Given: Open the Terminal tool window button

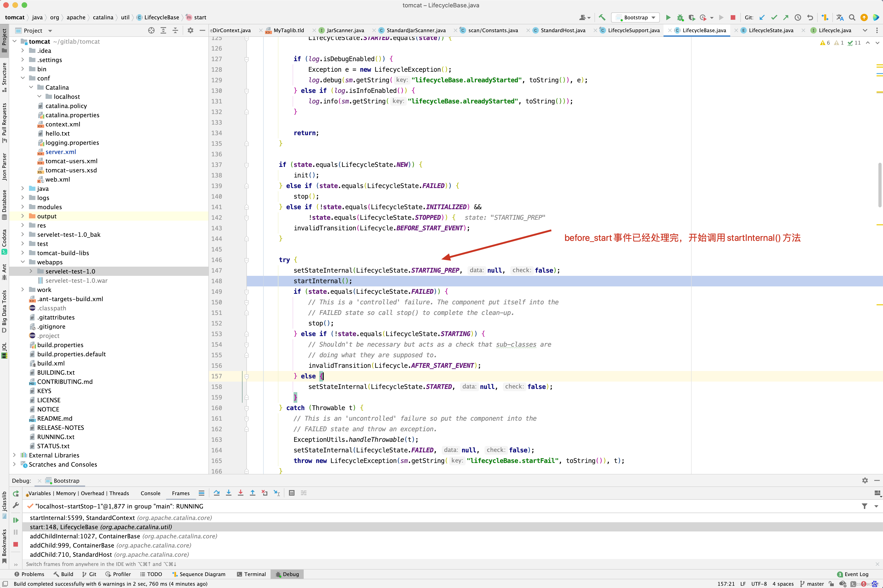Looking at the screenshot, I should tap(251, 574).
